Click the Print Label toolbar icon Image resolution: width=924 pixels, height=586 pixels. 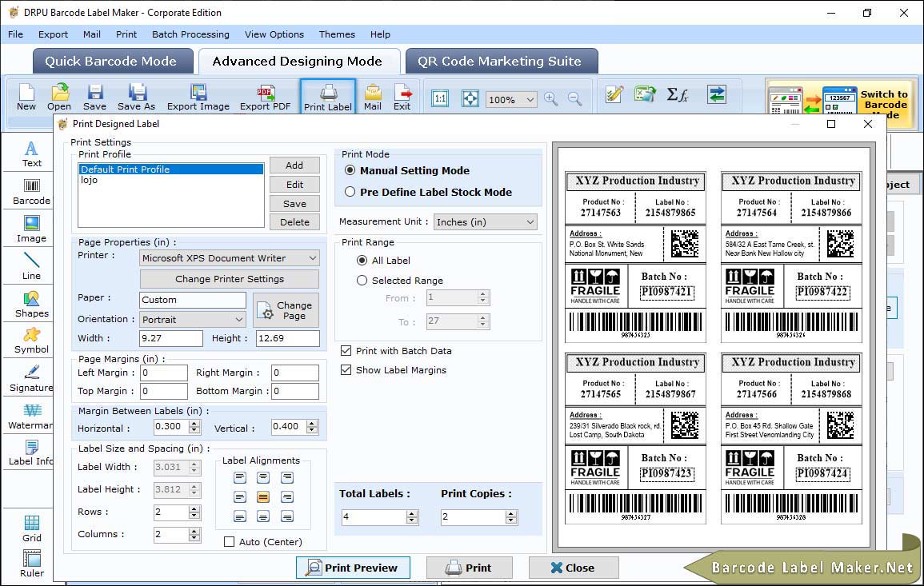point(328,98)
